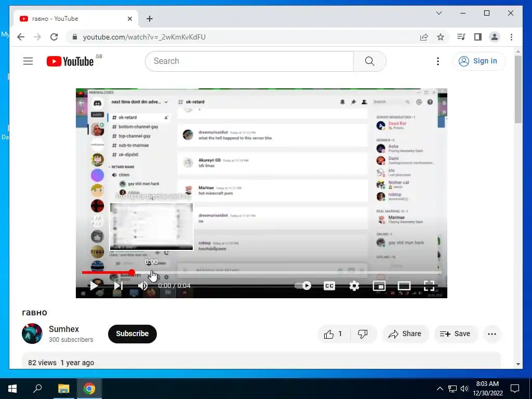532x399 pixels.
Task: Switch to theater mode
Action: (x=404, y=286)
